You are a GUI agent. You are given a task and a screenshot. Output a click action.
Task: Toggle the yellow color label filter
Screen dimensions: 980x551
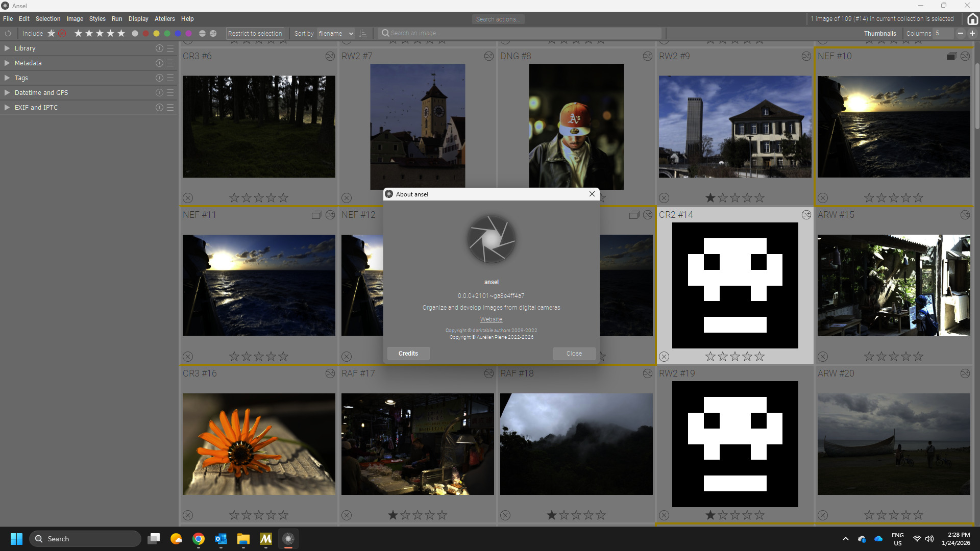tap(156, 34)
